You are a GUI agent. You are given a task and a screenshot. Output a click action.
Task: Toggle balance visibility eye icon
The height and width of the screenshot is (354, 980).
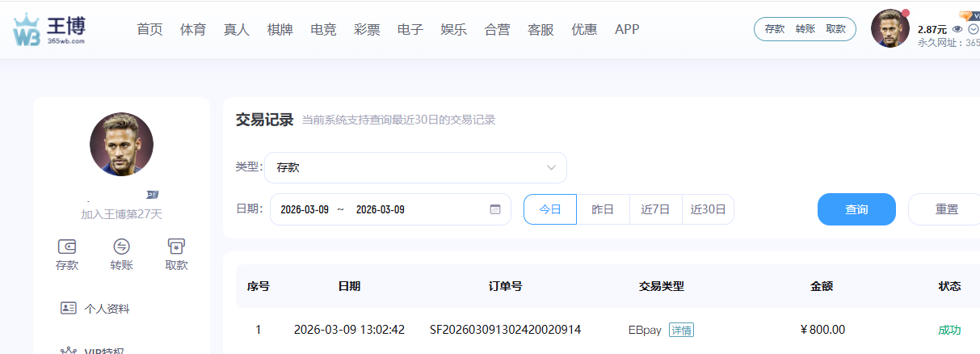957,29
